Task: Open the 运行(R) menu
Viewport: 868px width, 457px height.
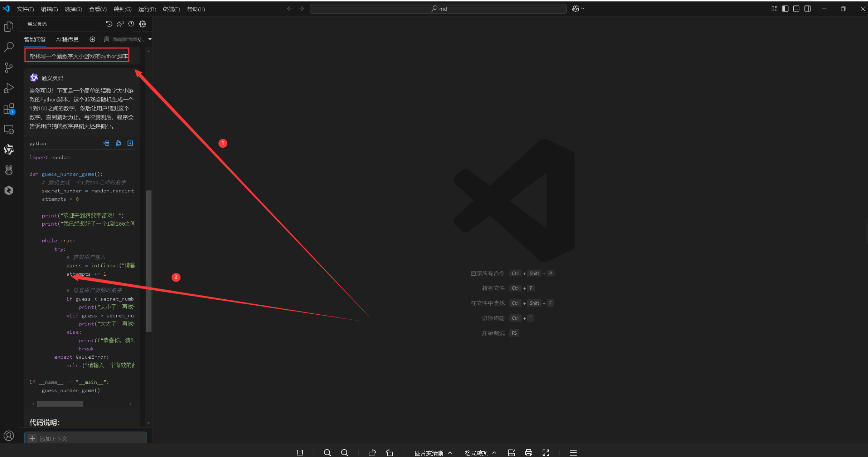Action: click(x=147, y=9)
